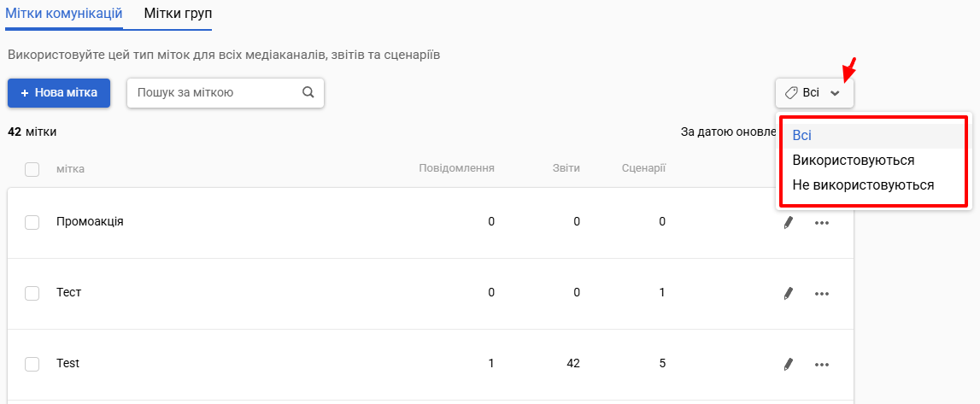This screenshot has height=404, width=980.
Task: Select Використовуються in filter list
Action: point(854,161)
